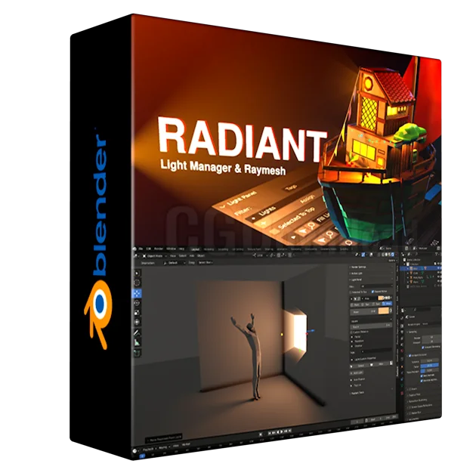Click the small orange color swatch in the light row
The width and height of the screenshot is (476, 476).
[380, 298]
